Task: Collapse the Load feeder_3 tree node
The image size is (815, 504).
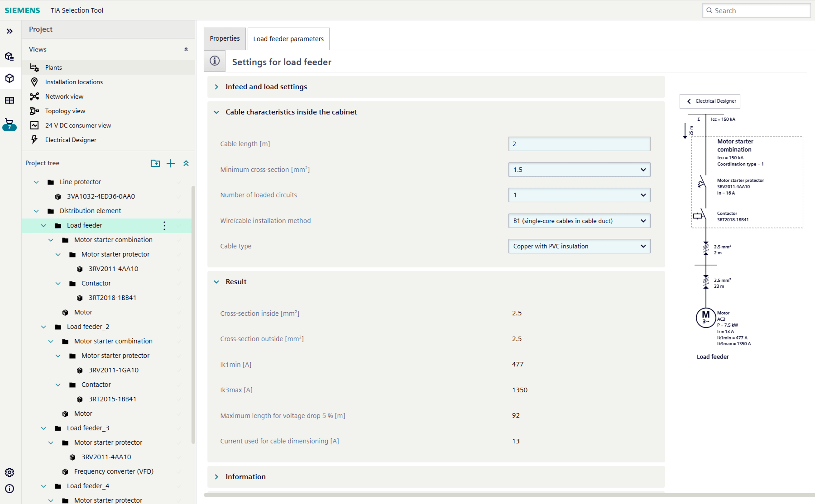Action: (44, 428)
